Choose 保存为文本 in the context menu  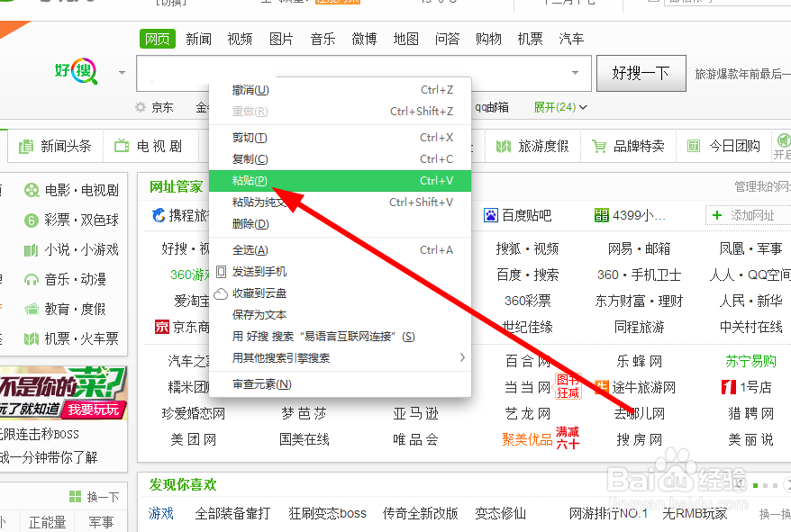coord(340,315)
